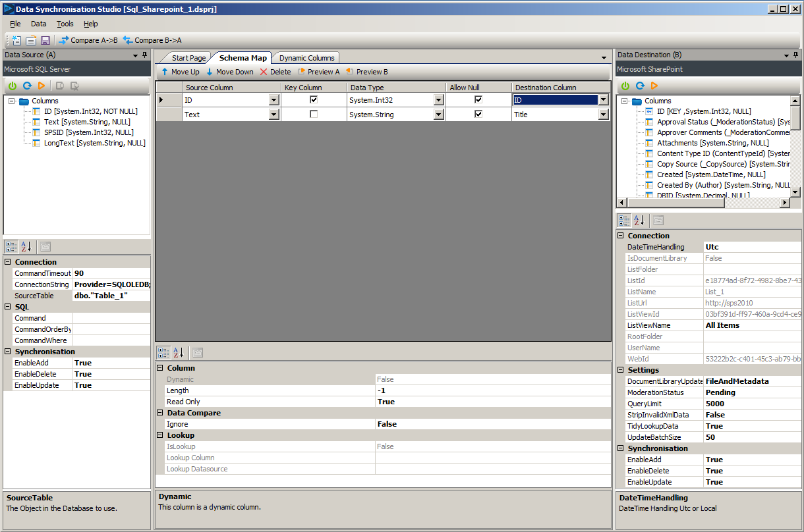Click Source Column header in schema grid

point(231,88)
